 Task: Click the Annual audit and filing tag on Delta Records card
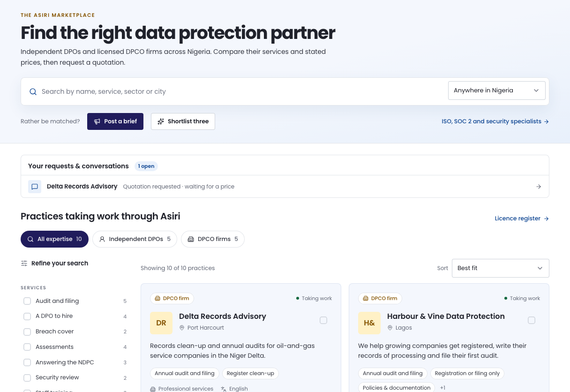185,374
